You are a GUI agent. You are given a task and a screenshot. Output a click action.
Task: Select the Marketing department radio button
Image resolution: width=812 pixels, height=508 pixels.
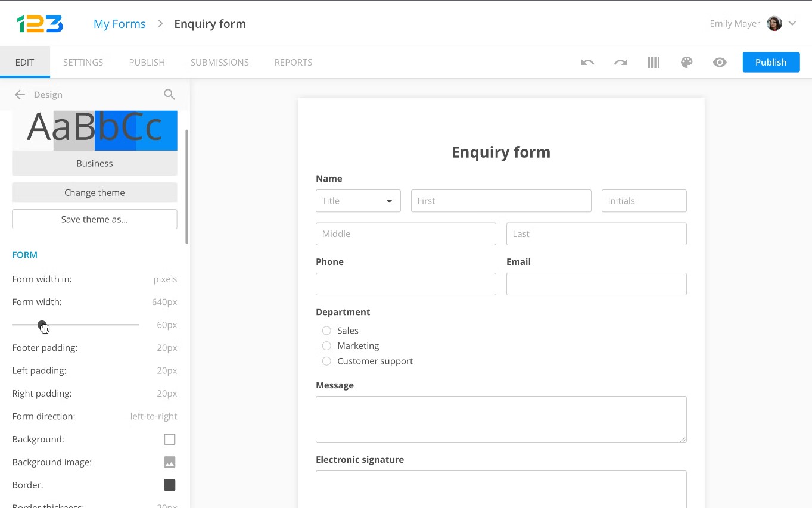click(x=326, y=345)
